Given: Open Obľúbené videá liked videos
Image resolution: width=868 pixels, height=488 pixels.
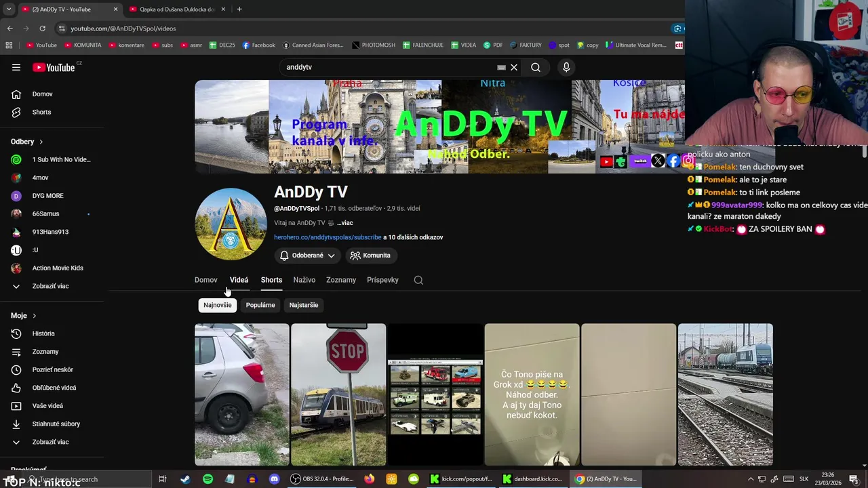Looking at the screenshot, I should point(53,388).
